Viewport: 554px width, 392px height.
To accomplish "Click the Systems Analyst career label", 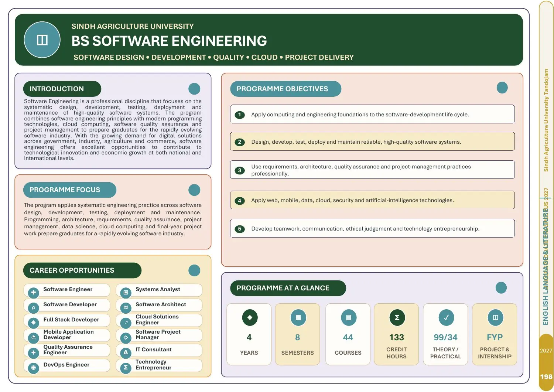I will (158, 289).
